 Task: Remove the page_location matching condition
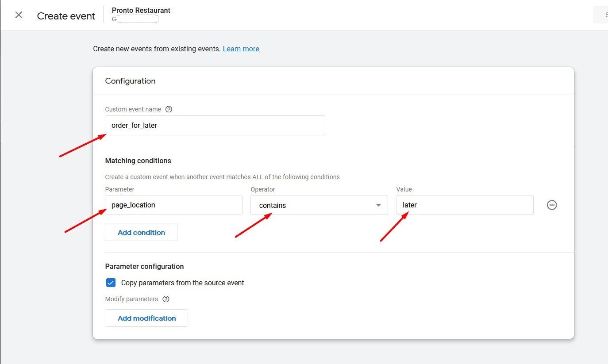(551, 205)
